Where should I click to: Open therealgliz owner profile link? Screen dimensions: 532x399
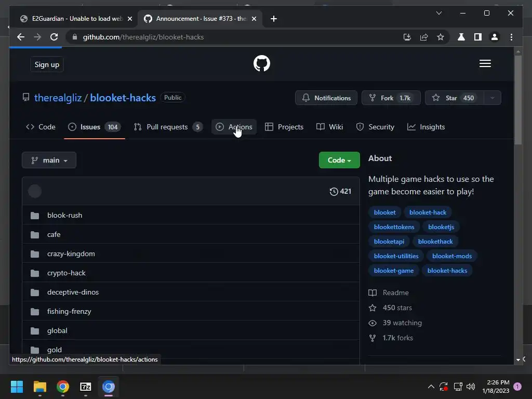pos(58,98)
